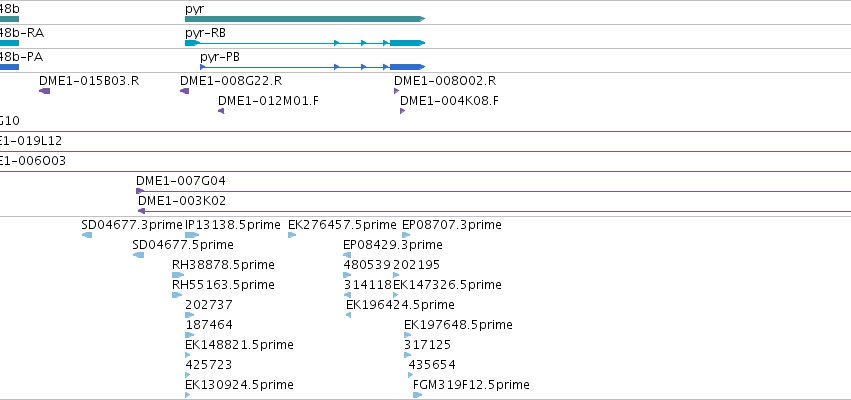
Task: Select the pyr gene bar
Action: pos(304,19)
